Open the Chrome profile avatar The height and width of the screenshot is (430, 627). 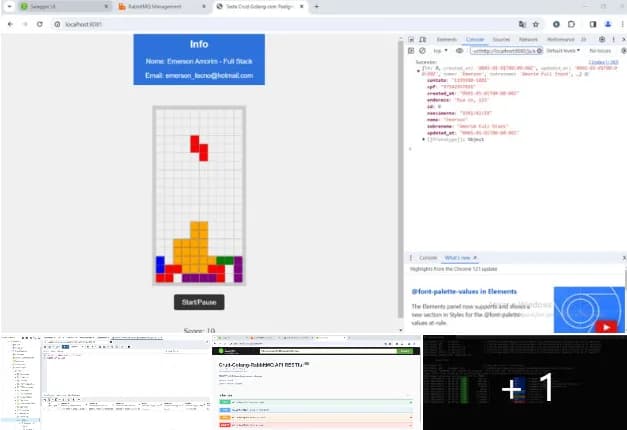(608, 24)
